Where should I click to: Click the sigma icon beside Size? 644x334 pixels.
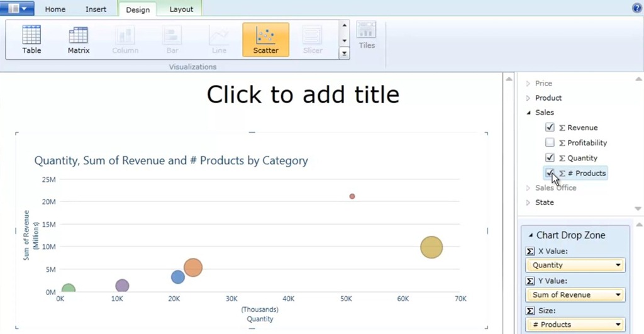pyautogui.click(x=530, y=311)
